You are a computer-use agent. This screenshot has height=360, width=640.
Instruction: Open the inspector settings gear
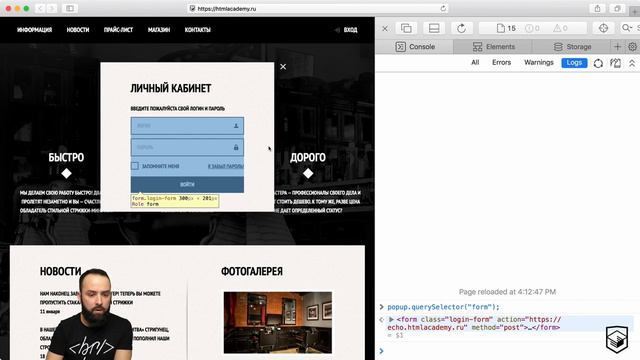(632, 47)
